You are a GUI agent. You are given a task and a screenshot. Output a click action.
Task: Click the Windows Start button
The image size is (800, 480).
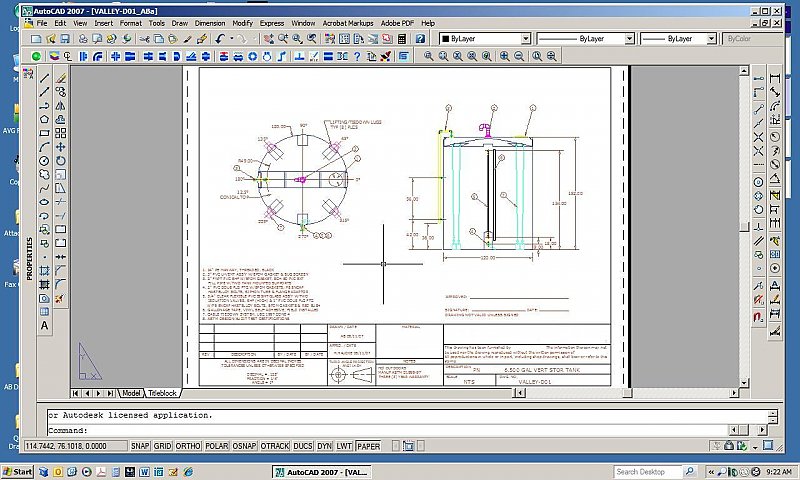tap(17, 471)
